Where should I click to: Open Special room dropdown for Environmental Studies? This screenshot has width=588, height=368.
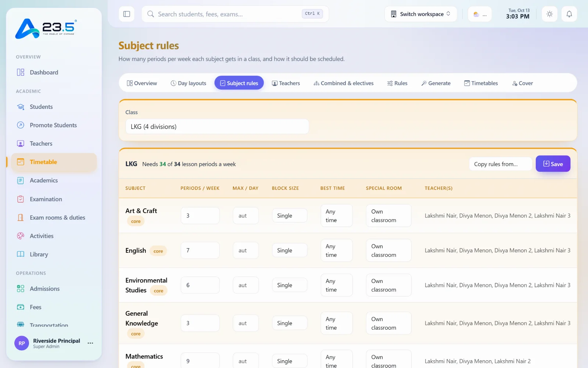pos(388,285)
